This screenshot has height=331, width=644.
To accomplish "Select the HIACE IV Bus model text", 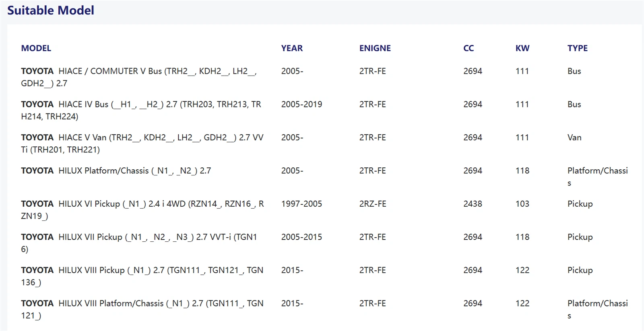I will [x=141, y=110].
